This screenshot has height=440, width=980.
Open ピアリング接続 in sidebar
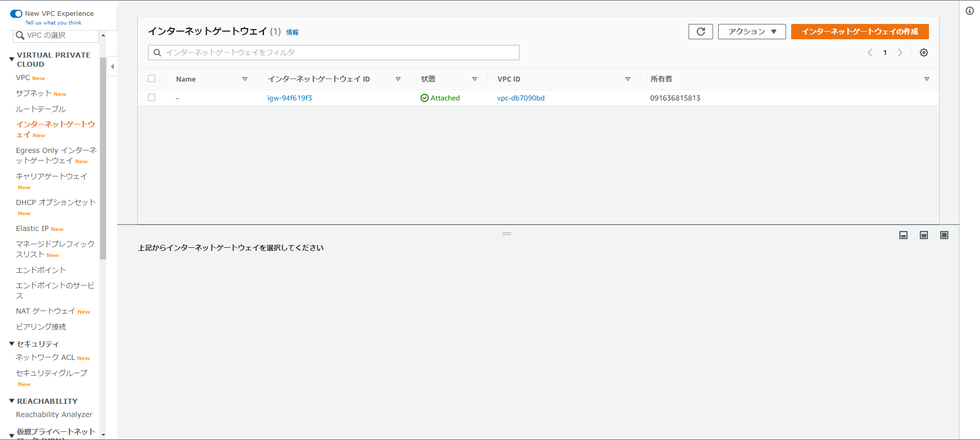[x=41, y=327]
